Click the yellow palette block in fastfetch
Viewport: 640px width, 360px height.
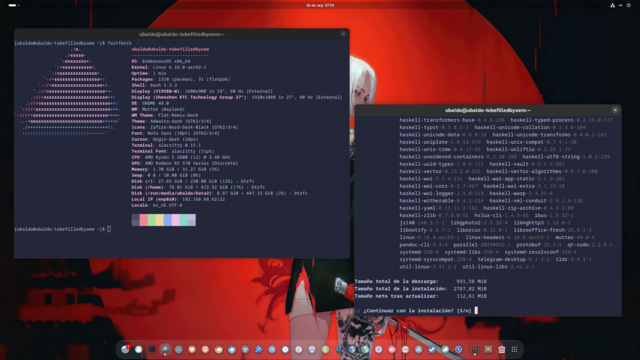coord(160,220)
